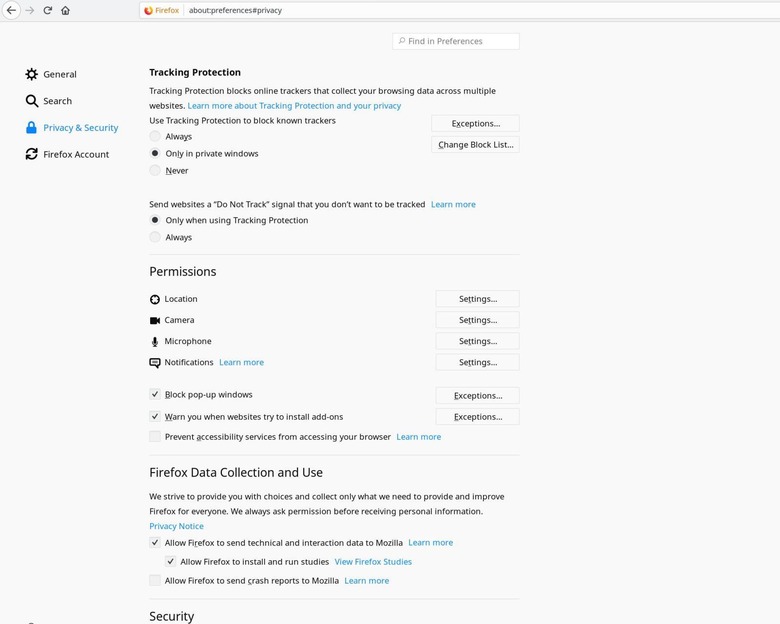Click the General gear icon in sidebar
Viewport: 780px width, 624px height.
point(32,74)
